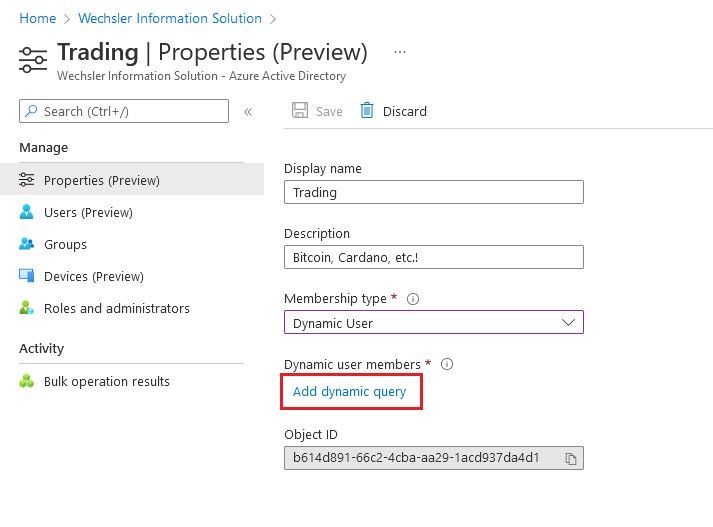Image resolution: width=713 pixels, height=527 pixels.
Task: Click the Search (Ctrl+/) box
Action: click(x=124, y=111)
